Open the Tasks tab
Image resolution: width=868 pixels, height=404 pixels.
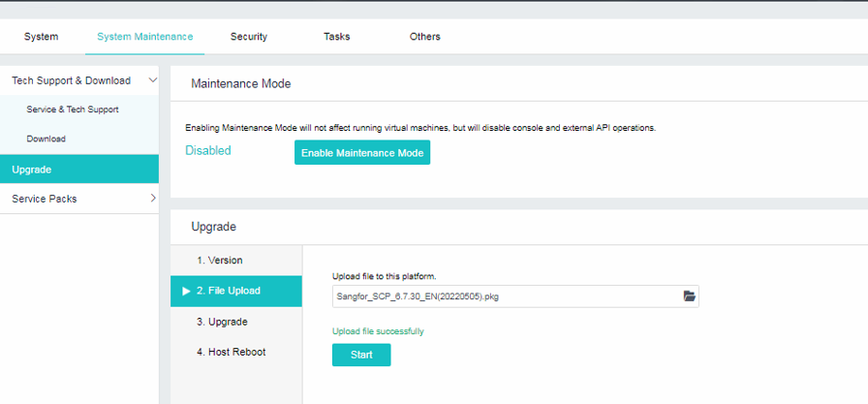click(x=336, y=37)
